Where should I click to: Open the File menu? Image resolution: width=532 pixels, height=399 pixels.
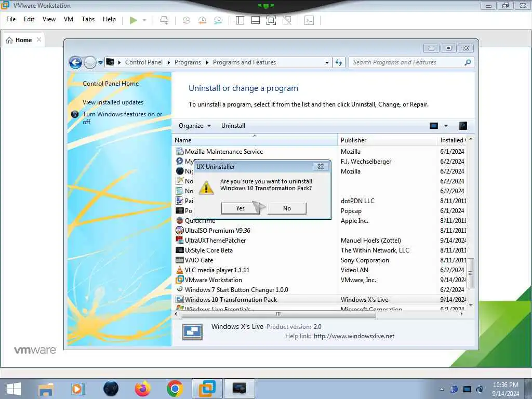point(11,19)
